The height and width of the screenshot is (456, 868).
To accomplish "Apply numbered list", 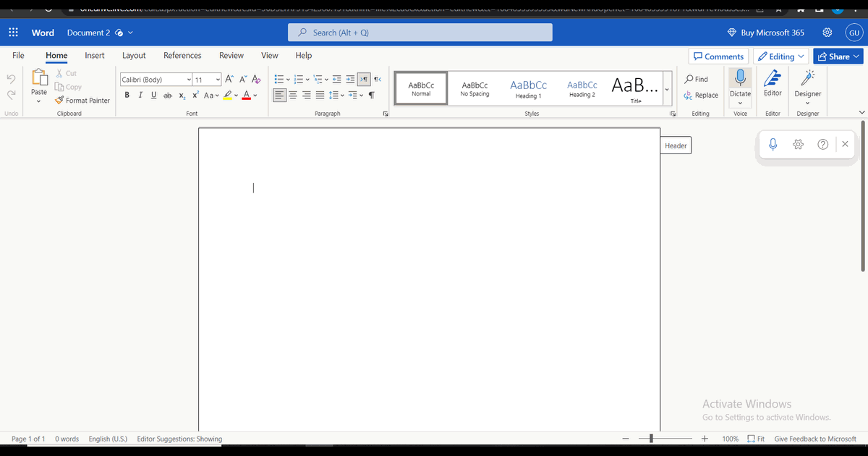I will pos(298,79).
